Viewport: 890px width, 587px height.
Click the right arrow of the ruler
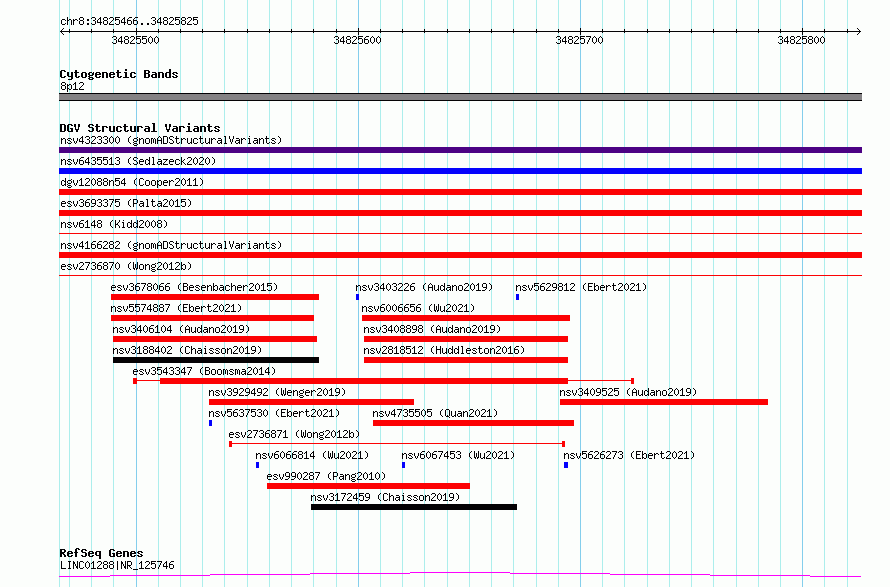(858, 31)
